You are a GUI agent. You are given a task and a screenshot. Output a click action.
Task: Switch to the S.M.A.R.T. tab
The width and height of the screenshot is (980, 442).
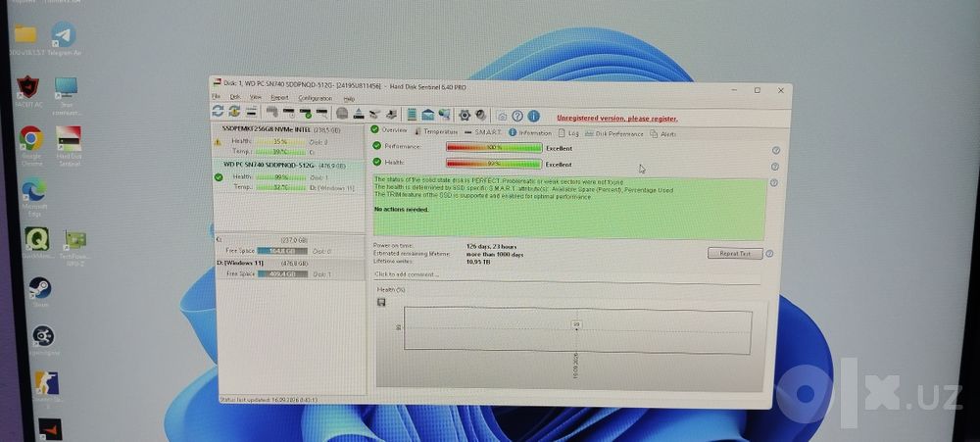point(483,132)
